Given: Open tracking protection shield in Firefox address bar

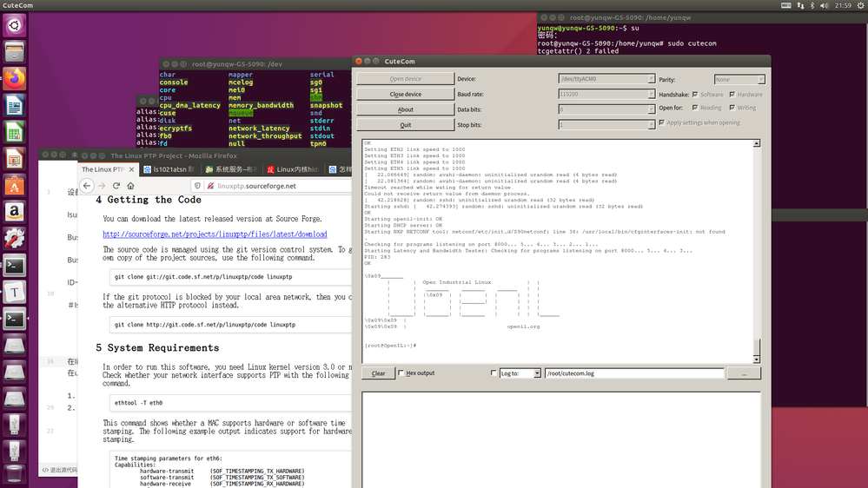Looking at the screenshot, I should coord(197,186).
